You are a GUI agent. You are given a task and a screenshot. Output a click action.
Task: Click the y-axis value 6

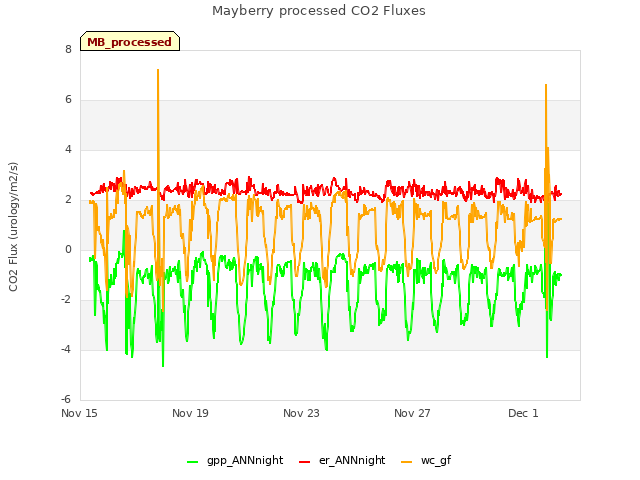68,100
